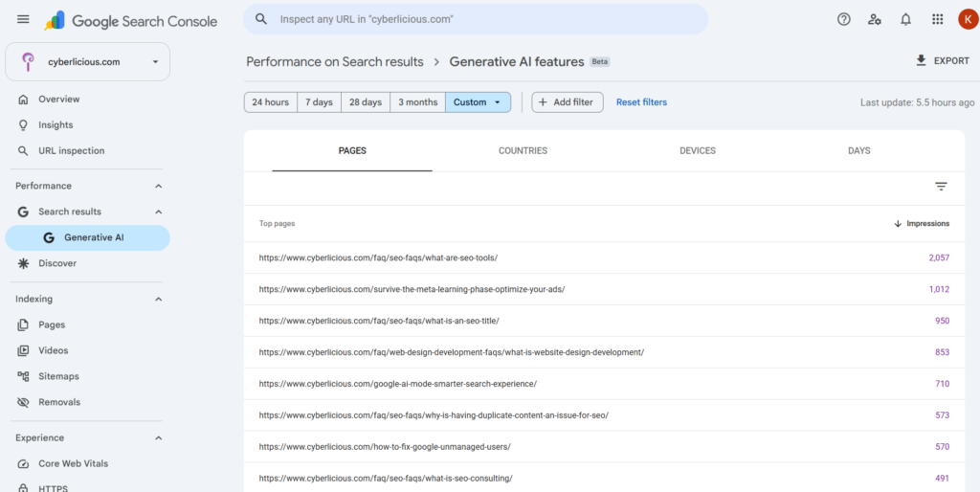Select the 24 hours range
980x492 pixels.
pos(270,101)
